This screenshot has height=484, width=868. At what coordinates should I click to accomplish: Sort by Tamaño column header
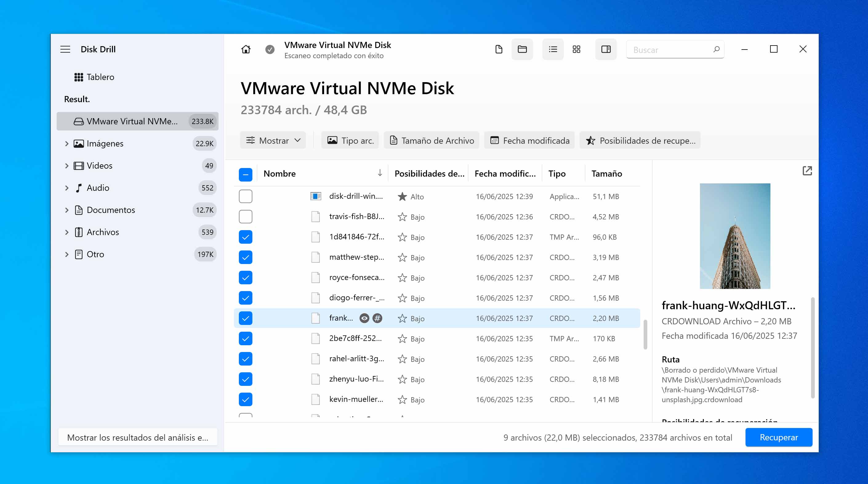coord(612,174)
